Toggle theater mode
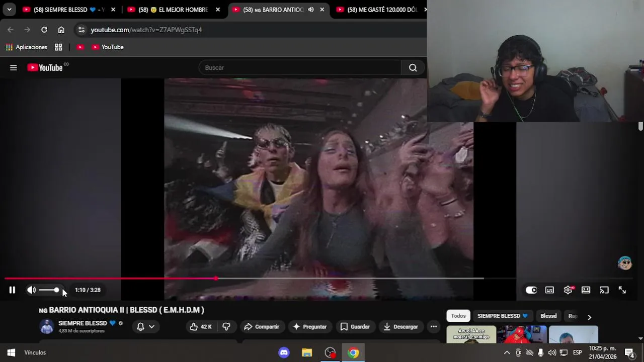 point(586,290)
